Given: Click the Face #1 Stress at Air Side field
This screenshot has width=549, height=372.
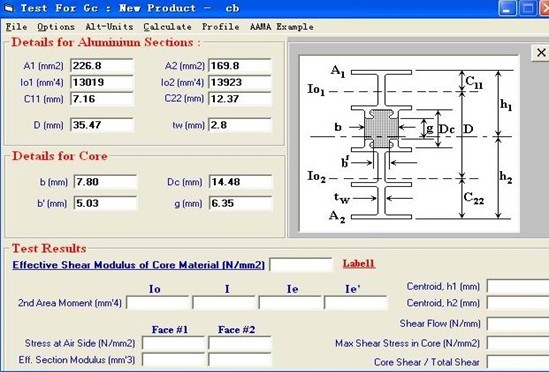Looking at the screenshot, I should [173, 343].
